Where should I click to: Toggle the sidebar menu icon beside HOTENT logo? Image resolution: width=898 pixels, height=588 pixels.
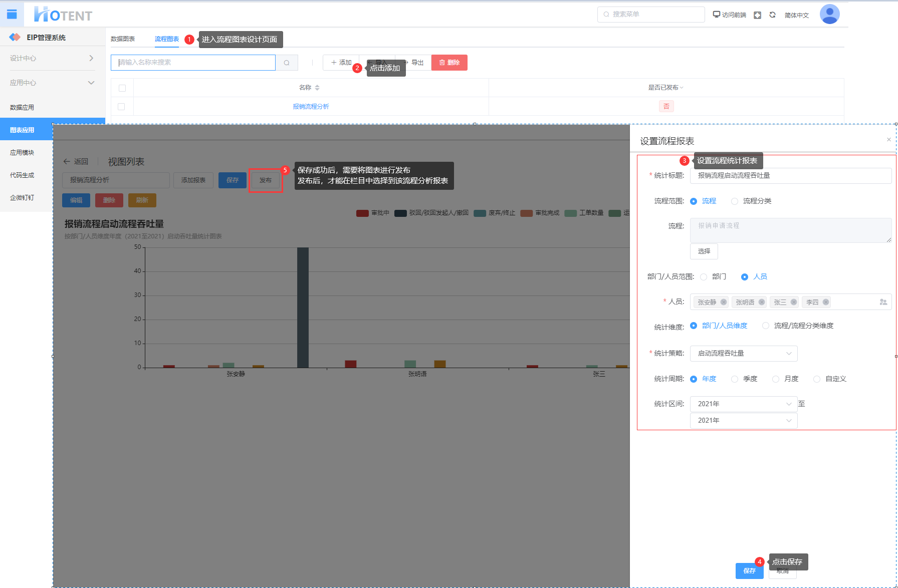12,14
